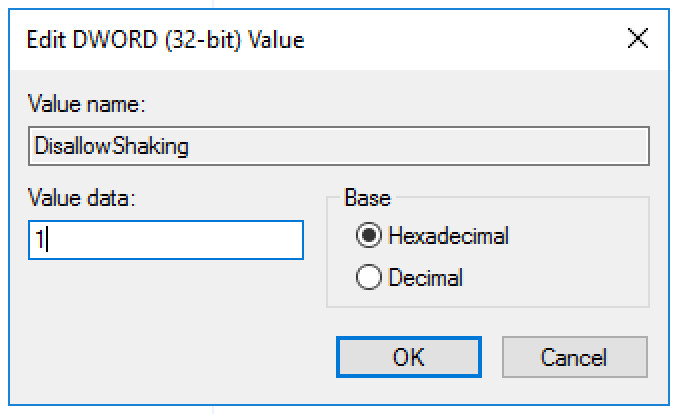The width and height of the screenshot is (680, 414).
Task: Click the Value data: label
Action: 82,198
